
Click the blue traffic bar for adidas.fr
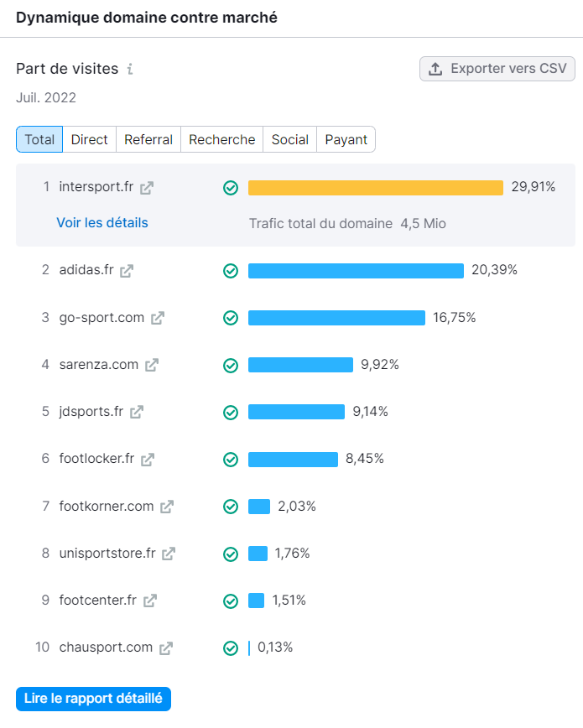(356, 270)
